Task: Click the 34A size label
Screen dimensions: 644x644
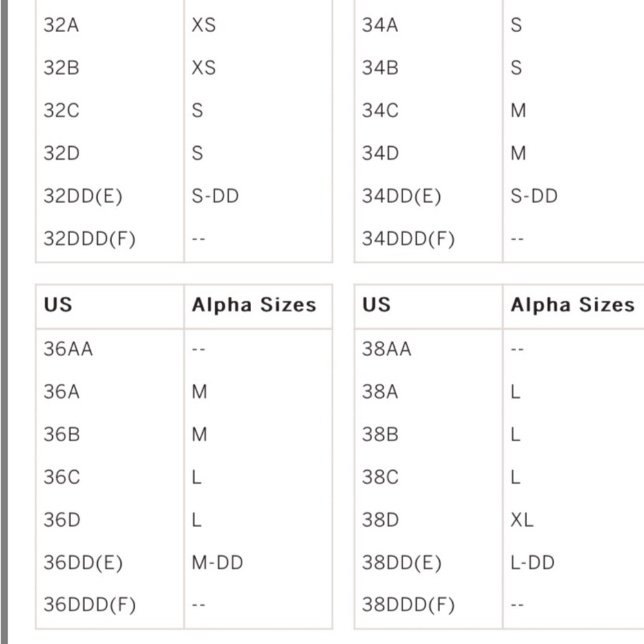Action: click(380, 25)
